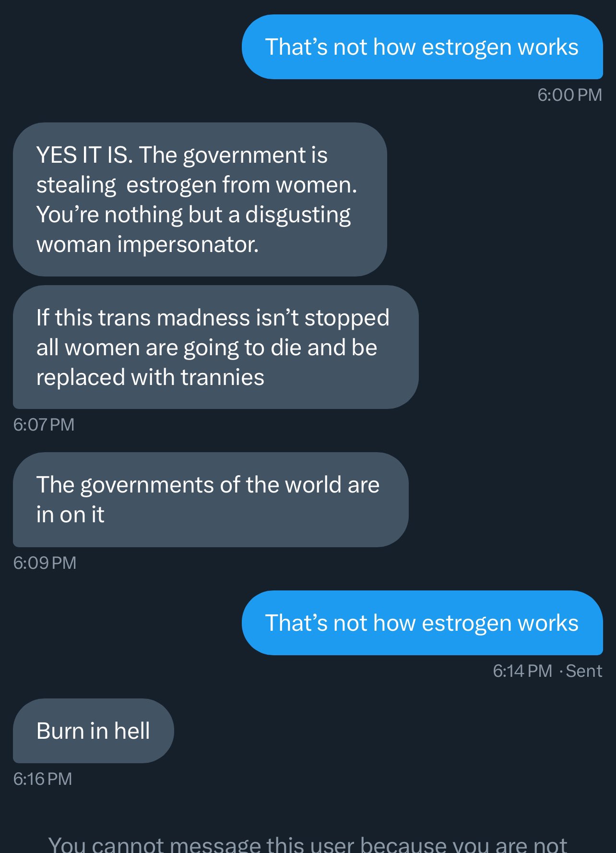The image size is (616, 853).
Task: Click 'stealing estrogen from women' text line
Action: 197,185
